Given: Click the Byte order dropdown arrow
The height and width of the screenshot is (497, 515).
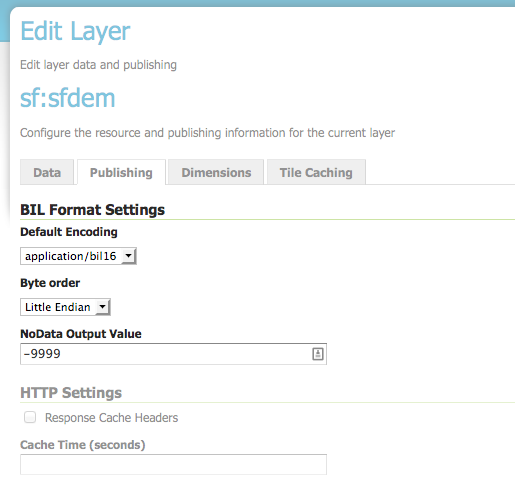Looking at the screenshot, I should [x=103, y=307].
